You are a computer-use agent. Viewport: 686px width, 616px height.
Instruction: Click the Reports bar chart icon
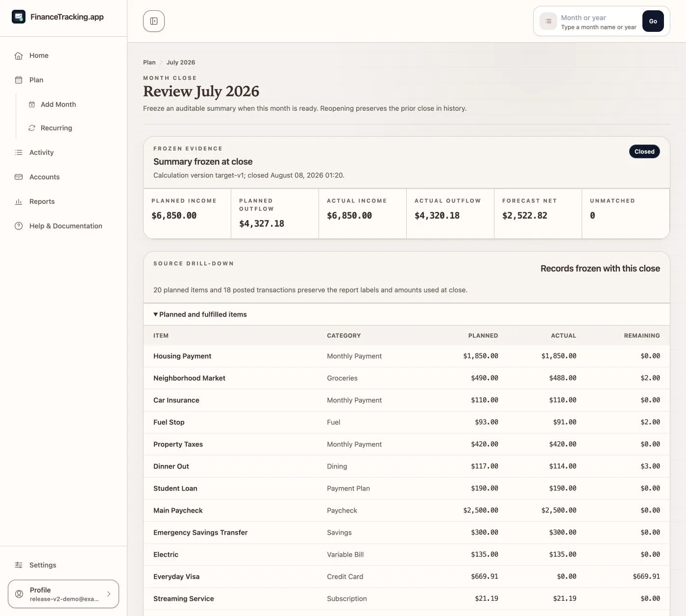point(19,201)
